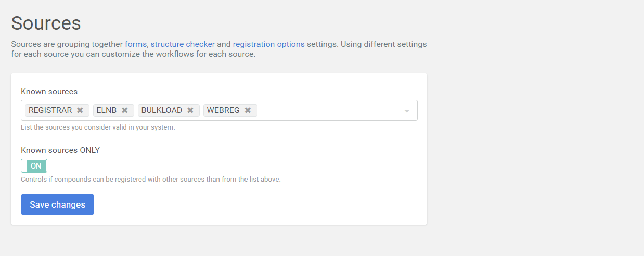Select the REGISTRAR tag label
Viewport: 644px width, 256px height.
point(50,110)
